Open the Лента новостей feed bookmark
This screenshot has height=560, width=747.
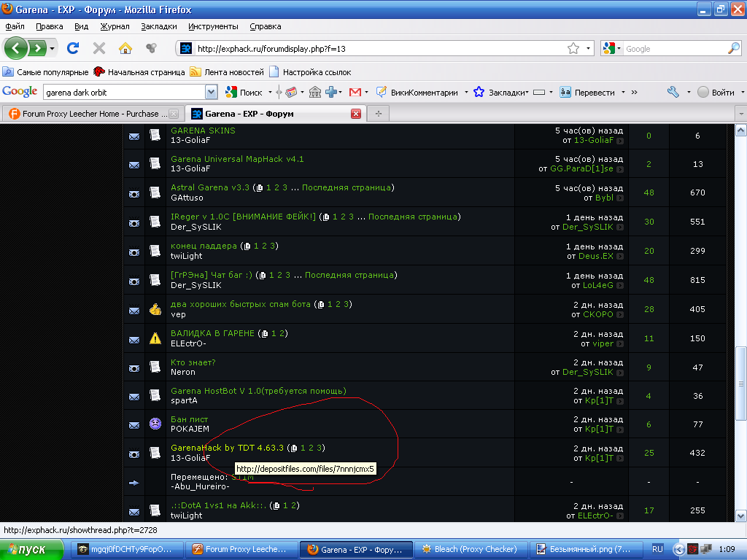[x=227, y=72]
